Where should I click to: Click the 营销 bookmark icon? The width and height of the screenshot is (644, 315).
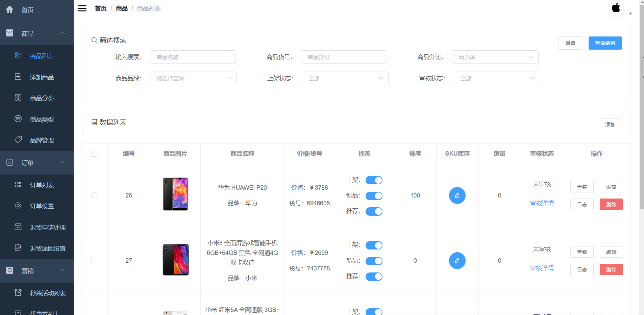(10, 270)
